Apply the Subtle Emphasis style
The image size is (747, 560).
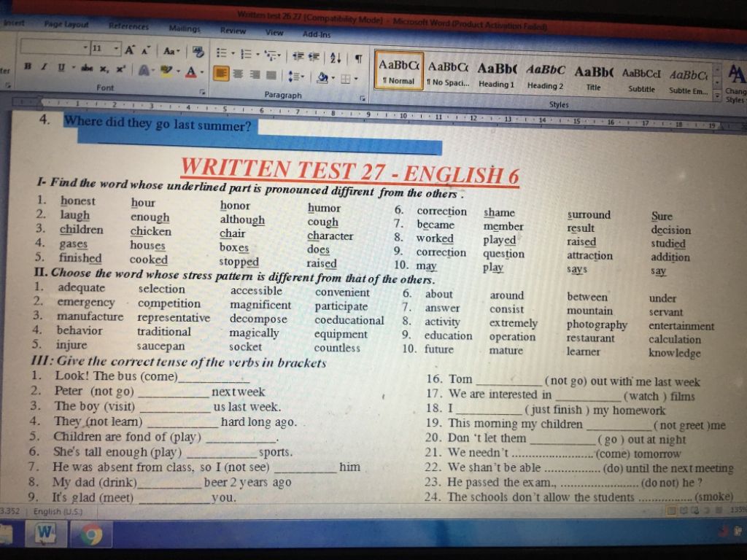[x=689, y=82]
